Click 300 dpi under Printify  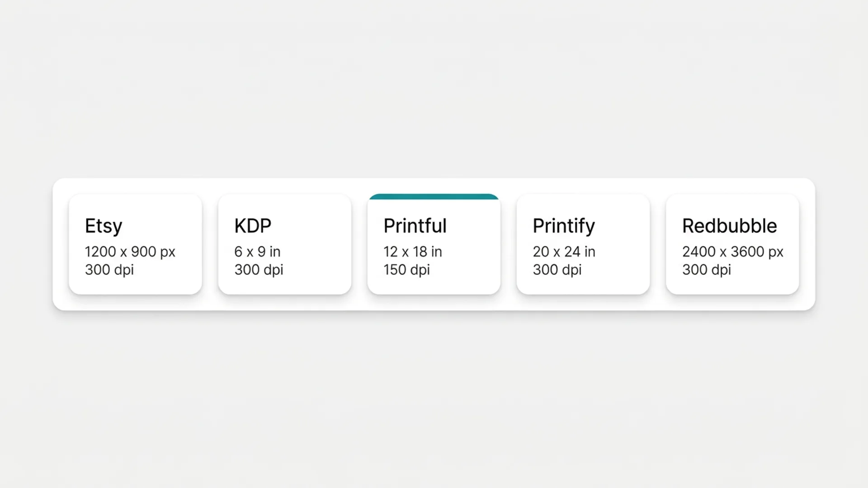click(557, 270)
